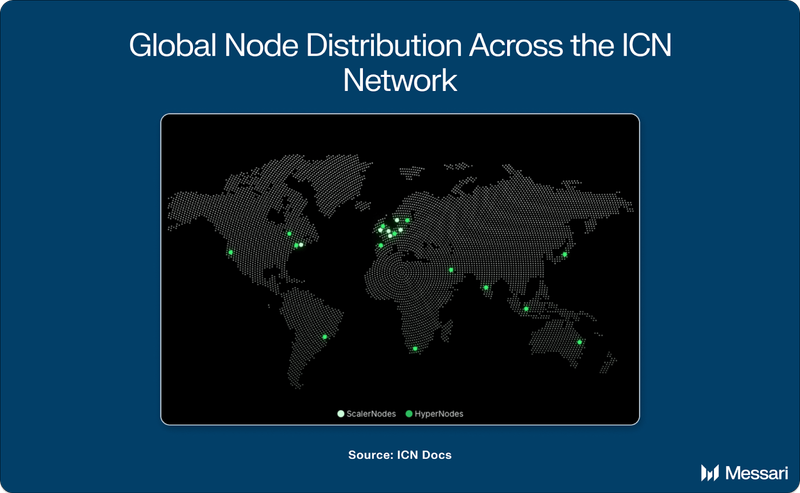This screenshot has height=493, width=800.
Task: Click the green node in Spain
Action: click(380, 245)
